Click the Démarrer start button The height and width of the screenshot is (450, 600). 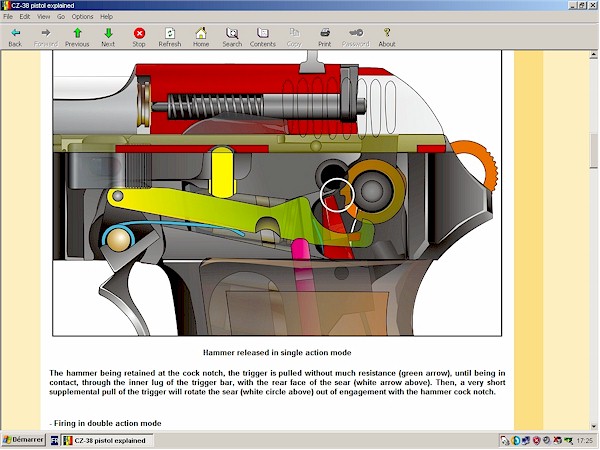[23, 440]
